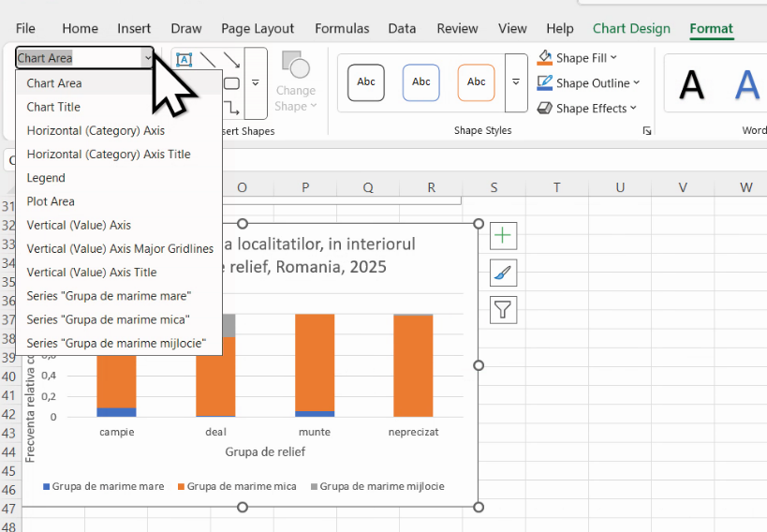
Task: Expand the Shape Styles gallery
Action: tap(516, 82)
